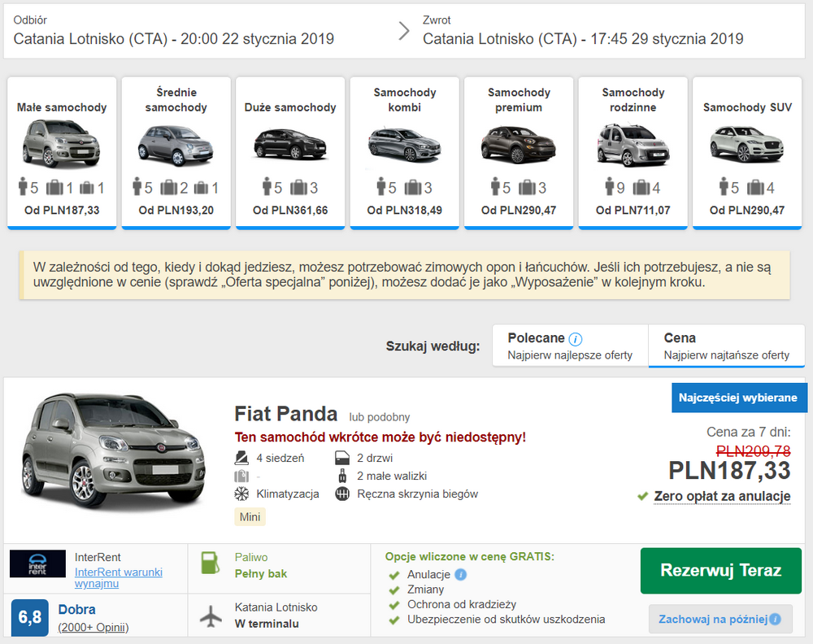The height and width of the screenshot is (644, 813).
Task: View the 2000+ Opinii reviews link
Action: [x=93, y=628]
